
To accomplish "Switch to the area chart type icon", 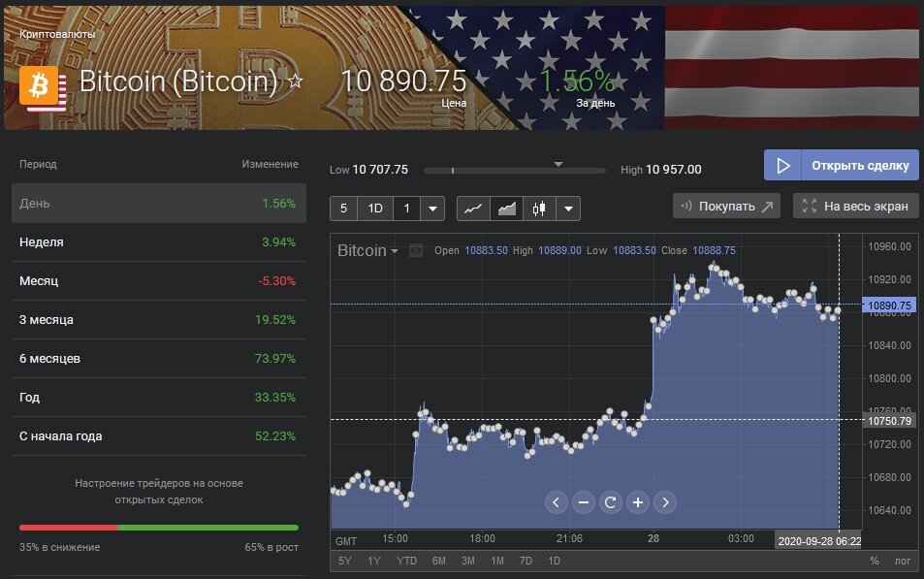I will (x=506, y=208).
